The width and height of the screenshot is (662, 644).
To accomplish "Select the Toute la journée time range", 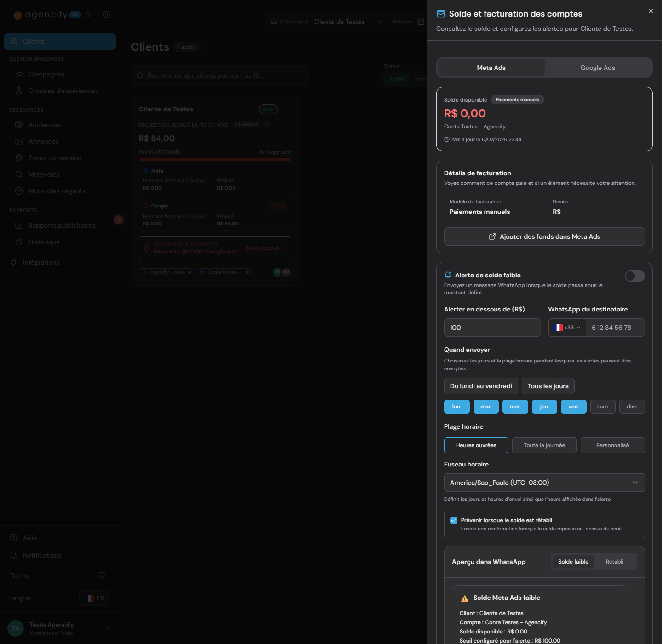I will (x=544, y=445).
